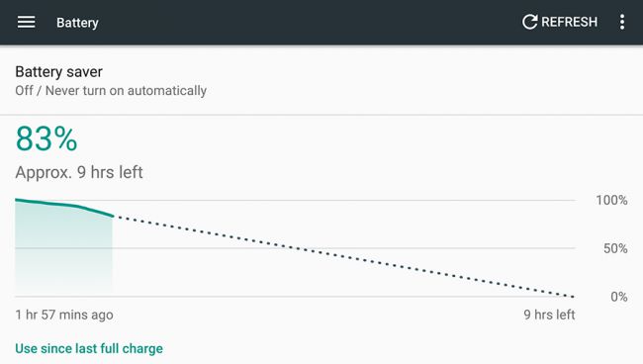Tap the 83% battery percentage

click(46, 138)
